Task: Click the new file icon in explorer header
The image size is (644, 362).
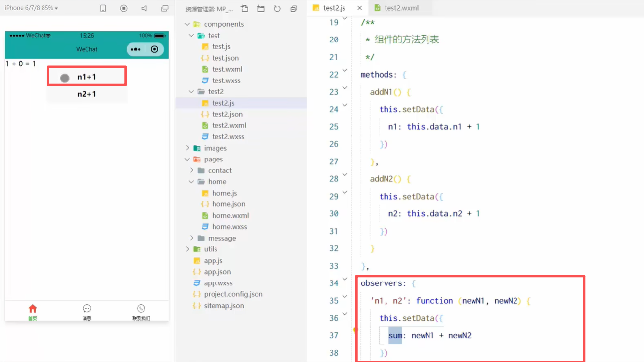Action: coord(244,8)
